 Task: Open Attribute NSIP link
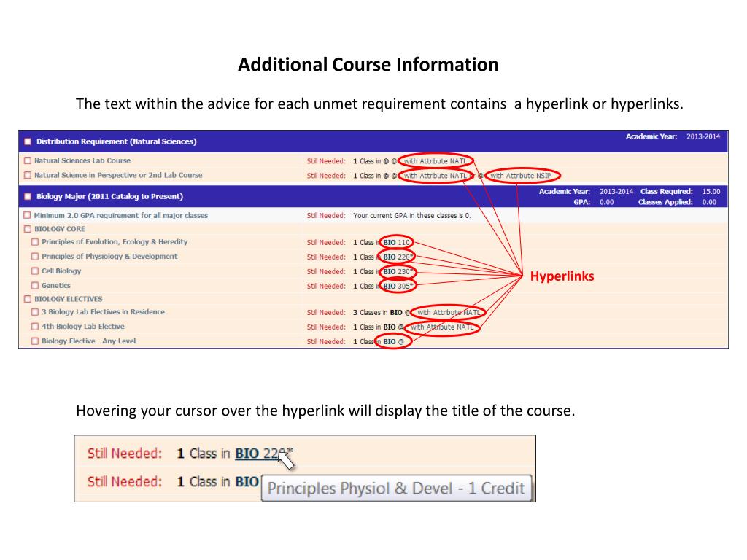click(x=520, y=176)
